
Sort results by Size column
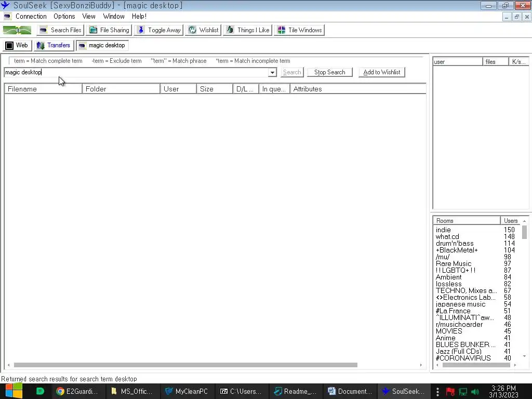tap(215, 89)
